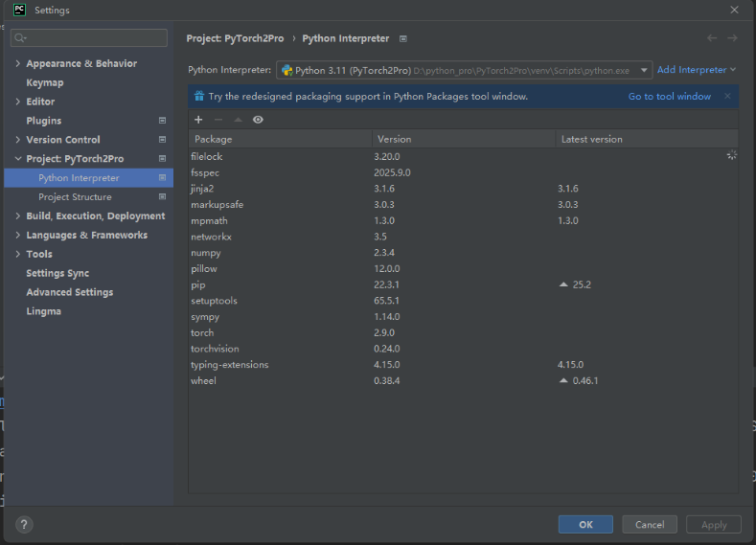Select the fsspec package row

[463, 172]
